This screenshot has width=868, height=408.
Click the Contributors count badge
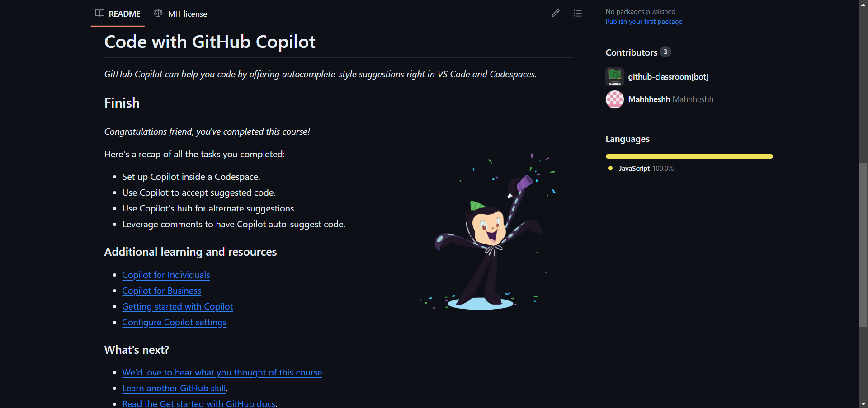[x=665, y=52]
